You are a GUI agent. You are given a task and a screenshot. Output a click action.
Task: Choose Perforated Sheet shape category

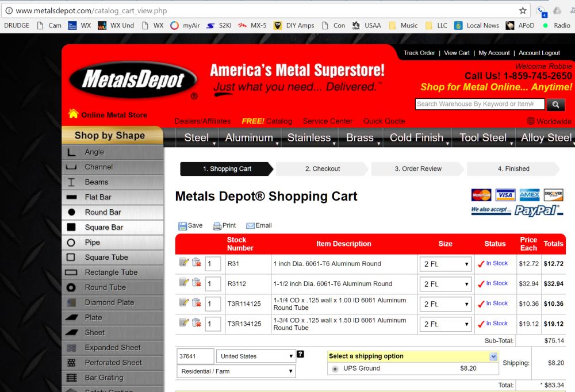click(113, 363)
